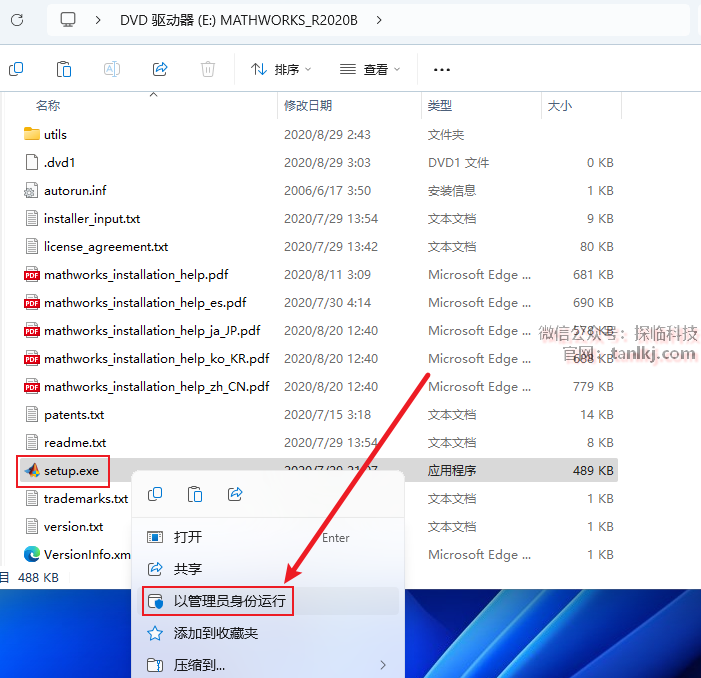Expand chevron after the monitor icon

click(98, 20)
